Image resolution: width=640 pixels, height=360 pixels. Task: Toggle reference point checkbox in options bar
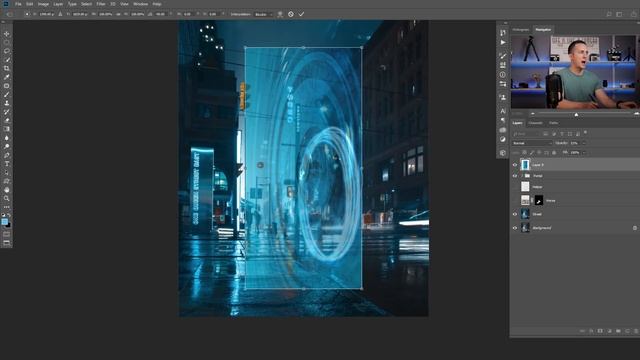click(27, 14)
